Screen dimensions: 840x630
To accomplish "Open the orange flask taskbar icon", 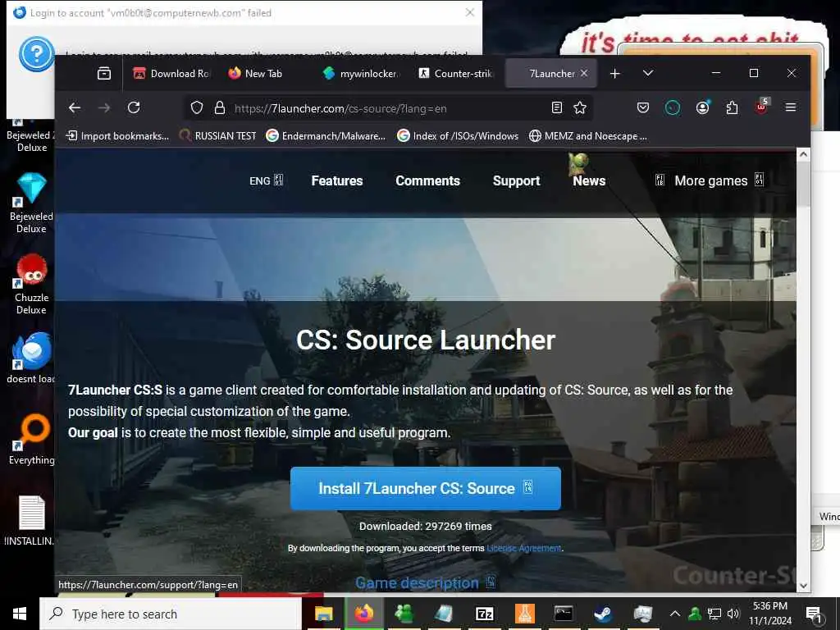I will [524, 614].
